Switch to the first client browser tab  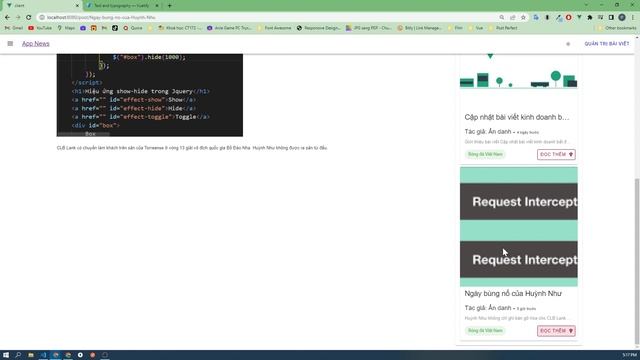(41, 6)
